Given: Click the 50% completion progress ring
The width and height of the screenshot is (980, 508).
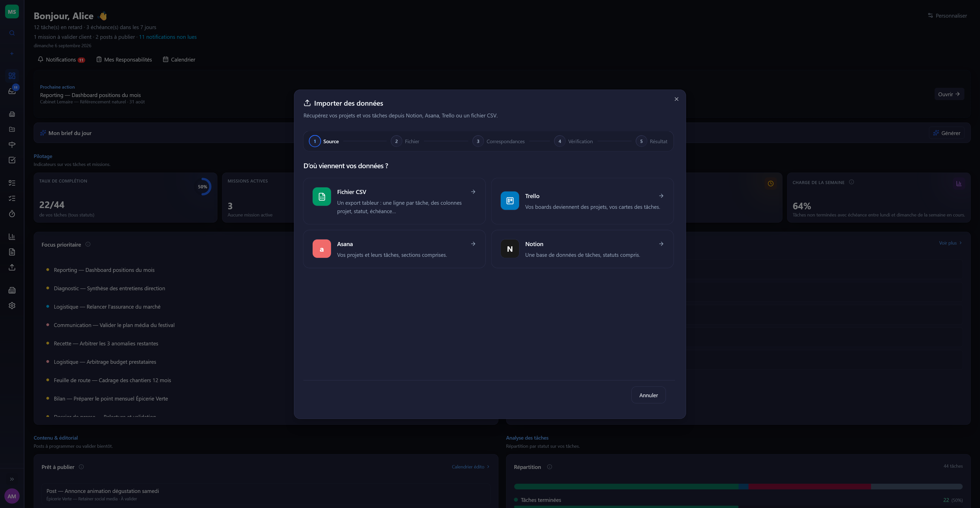Looking at the screenshot, I should 203,187.
